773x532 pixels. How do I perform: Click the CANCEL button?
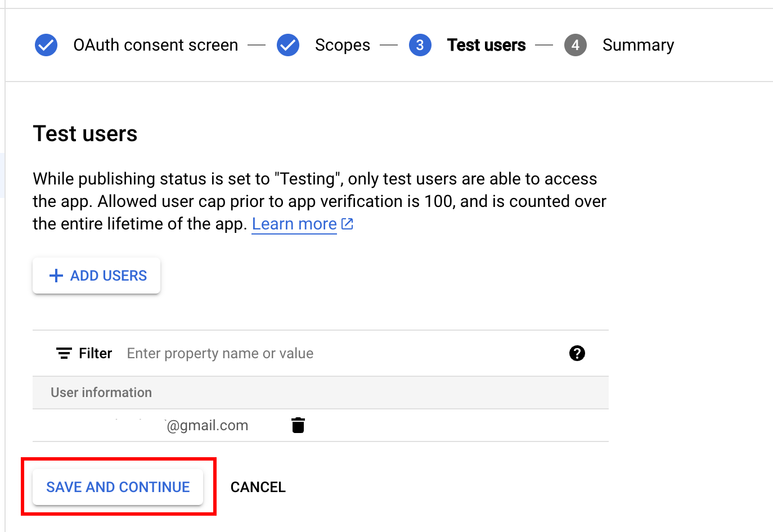pyautogui.click(x=258, y=486)
